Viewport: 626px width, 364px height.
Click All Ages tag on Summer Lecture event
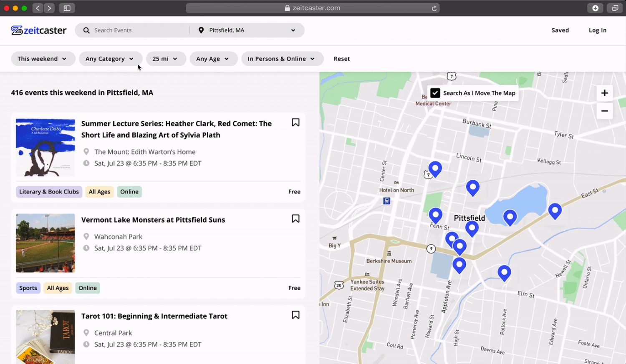pos(99,192)
